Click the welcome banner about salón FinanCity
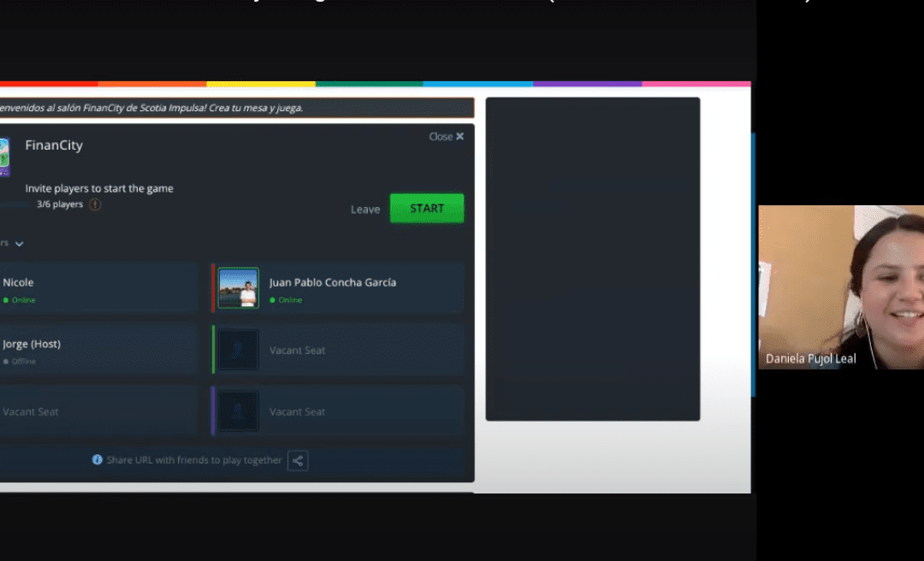The image size is (924, 561). (237, 108)
